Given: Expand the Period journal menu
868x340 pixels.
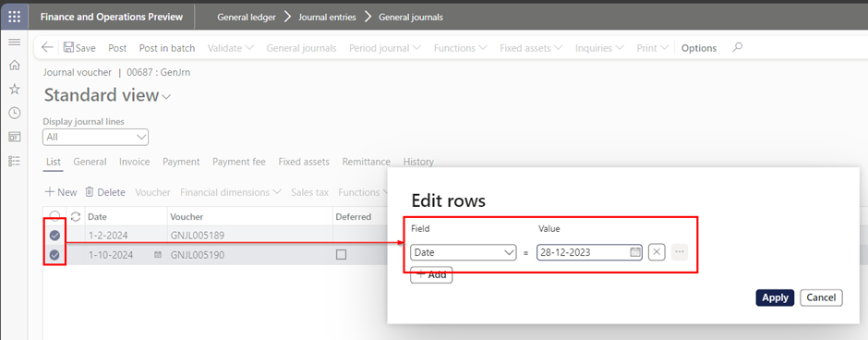Looking at the screenshot, I should tap(385, 48).
